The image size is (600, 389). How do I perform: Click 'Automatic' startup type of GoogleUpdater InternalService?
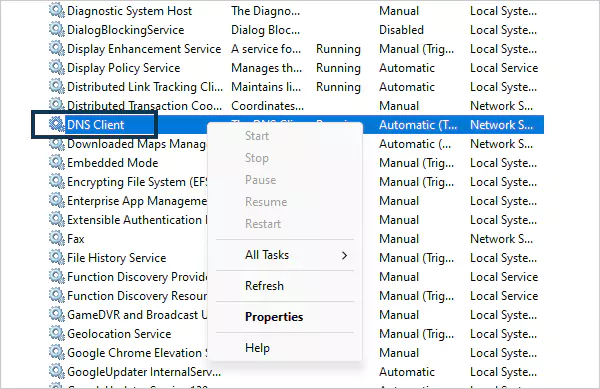tap(407, 372)
